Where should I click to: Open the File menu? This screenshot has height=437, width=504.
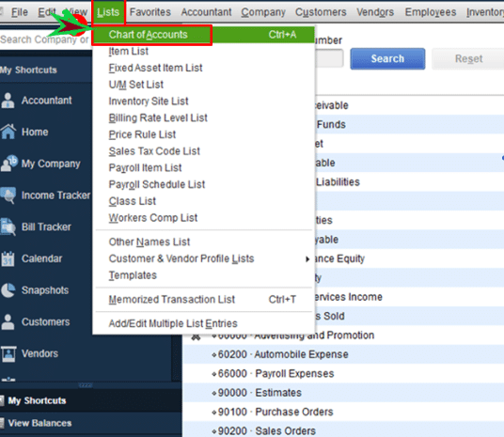[x=20, y=12]
